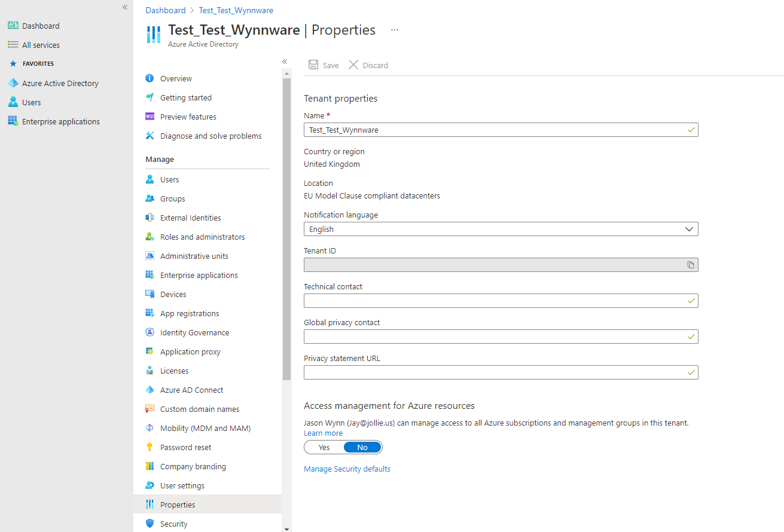784x532 pixels.
Task: Open the Learn more link
Action: point(323,433)
